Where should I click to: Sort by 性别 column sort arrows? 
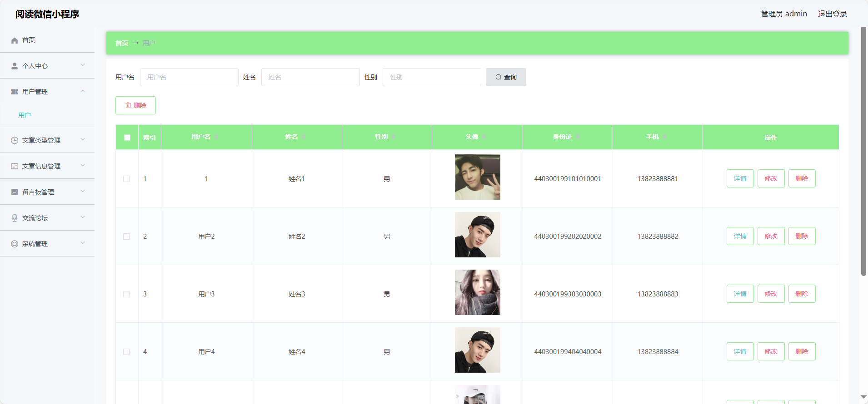click(x=394, y=137)
